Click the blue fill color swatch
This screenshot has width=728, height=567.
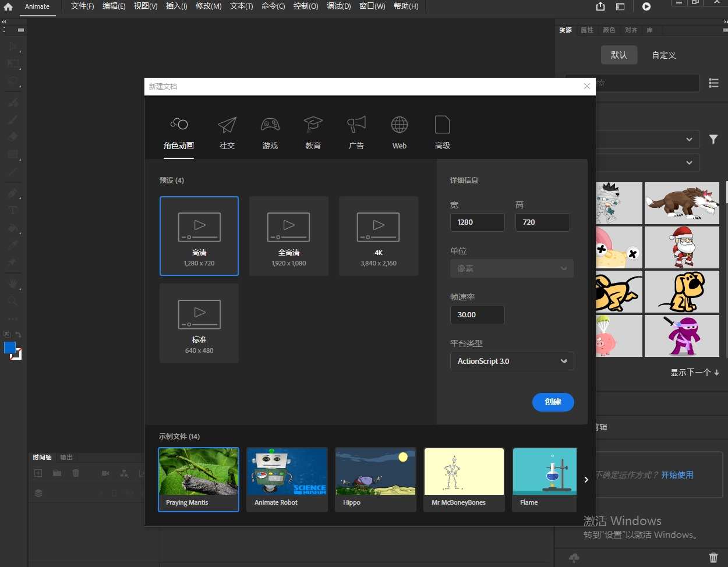(10, 348)
